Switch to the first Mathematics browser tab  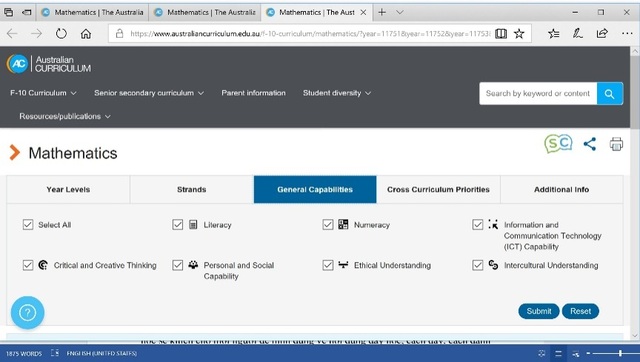[x=93, y=12]
